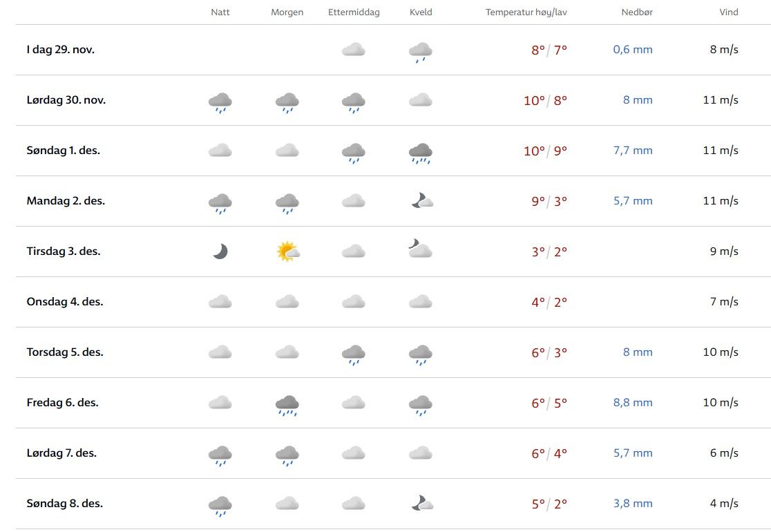
Task: Click the Vind column header
Action: tap(728, 12)
